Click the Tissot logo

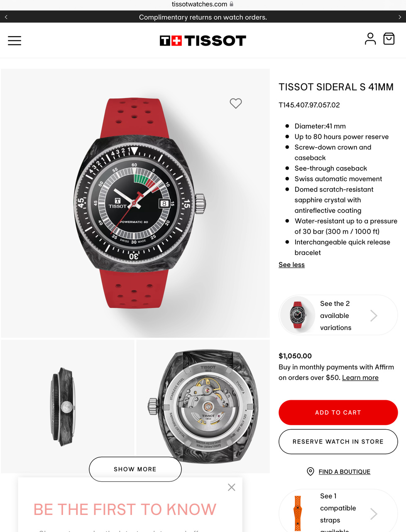(x=203, y=40)
